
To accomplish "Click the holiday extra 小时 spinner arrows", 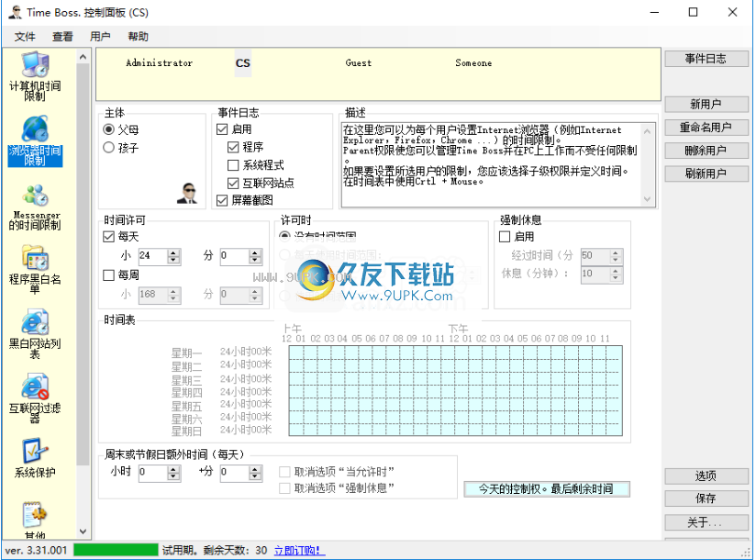I will click(x=173, y=473).
